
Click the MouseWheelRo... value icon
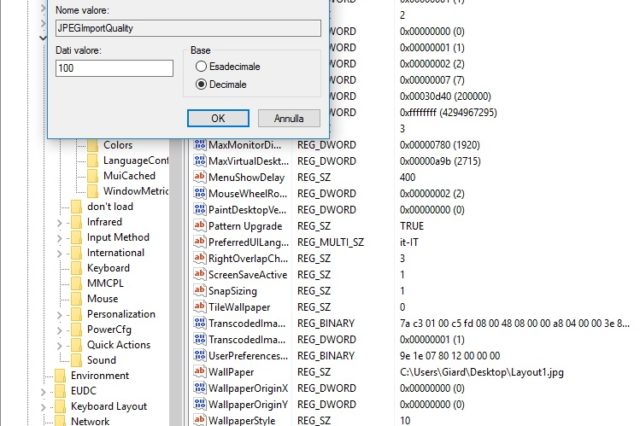(200, 193)
